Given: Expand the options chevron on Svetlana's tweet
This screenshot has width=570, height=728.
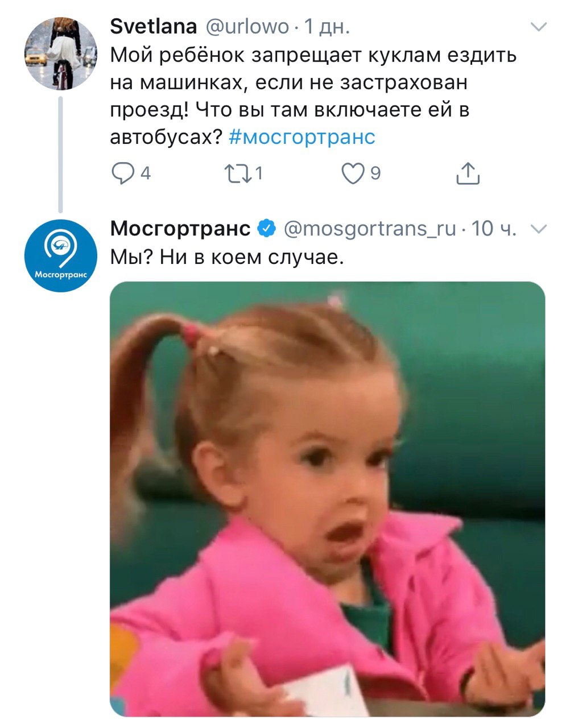Looking at the screenshot, I should point(538,27).
